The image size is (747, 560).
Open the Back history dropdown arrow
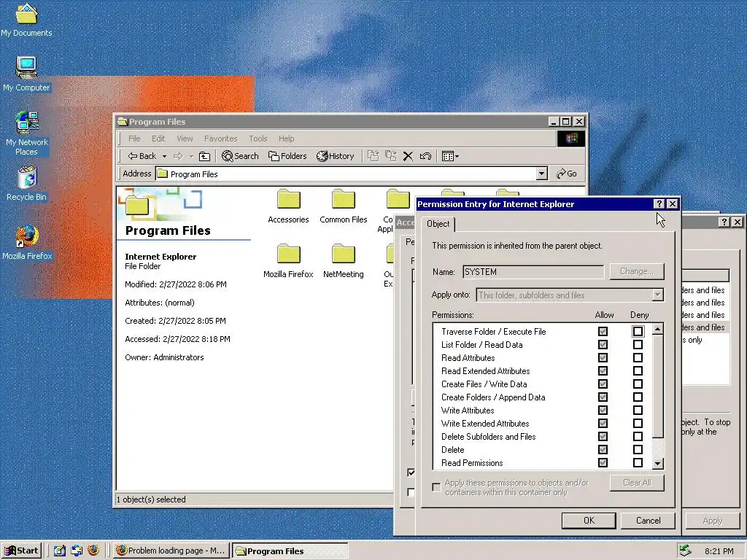(164, 156)
